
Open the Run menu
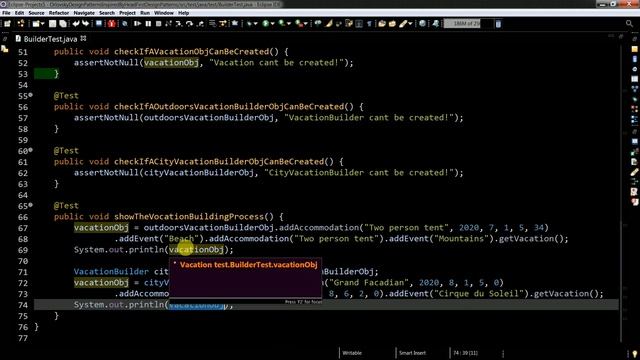coord(145,13)
